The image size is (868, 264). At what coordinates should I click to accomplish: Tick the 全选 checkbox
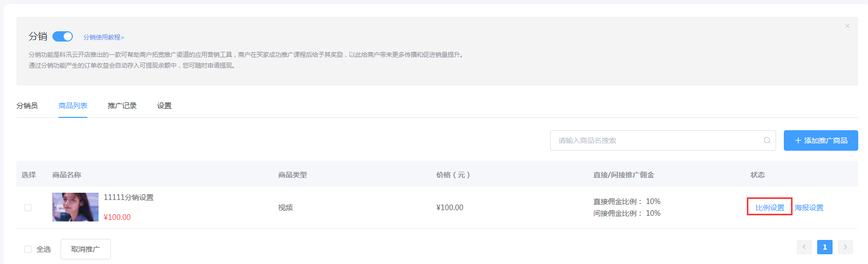[28, 249]
